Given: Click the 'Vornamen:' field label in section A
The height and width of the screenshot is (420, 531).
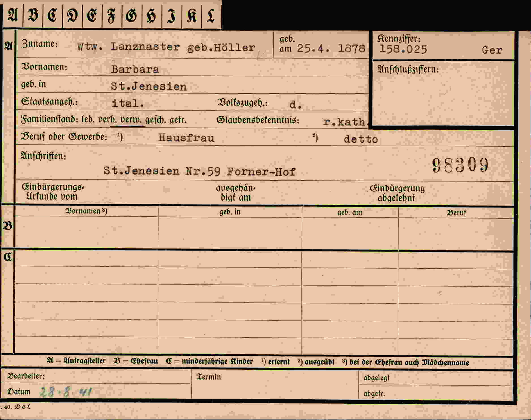Looking at the screenshot, I should (44, 66).
